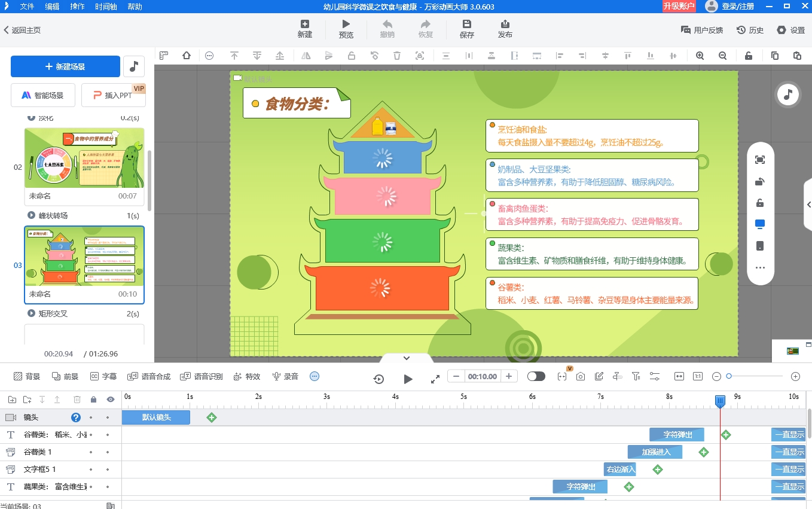
Task: Click the 发布 publish icon
Action: click(x=505, y=29)
